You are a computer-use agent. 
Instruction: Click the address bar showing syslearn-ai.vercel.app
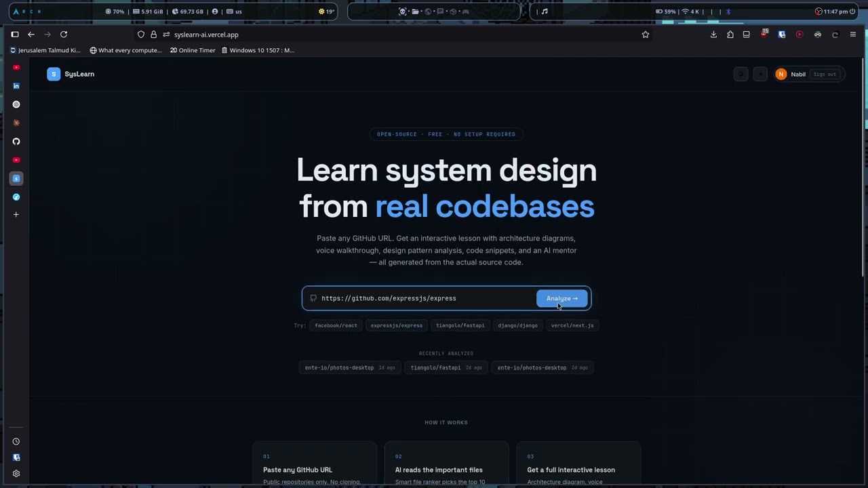click(393, 35)
